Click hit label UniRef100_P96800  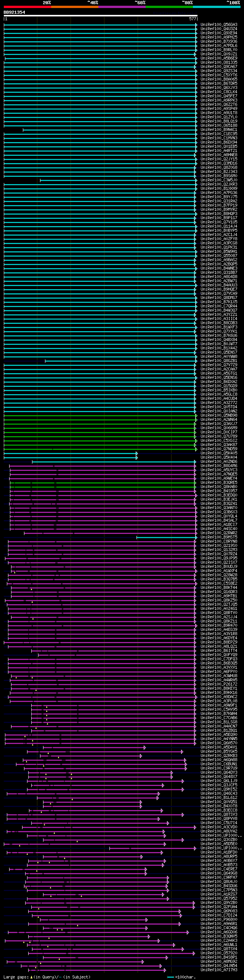(x=219, y=919)
